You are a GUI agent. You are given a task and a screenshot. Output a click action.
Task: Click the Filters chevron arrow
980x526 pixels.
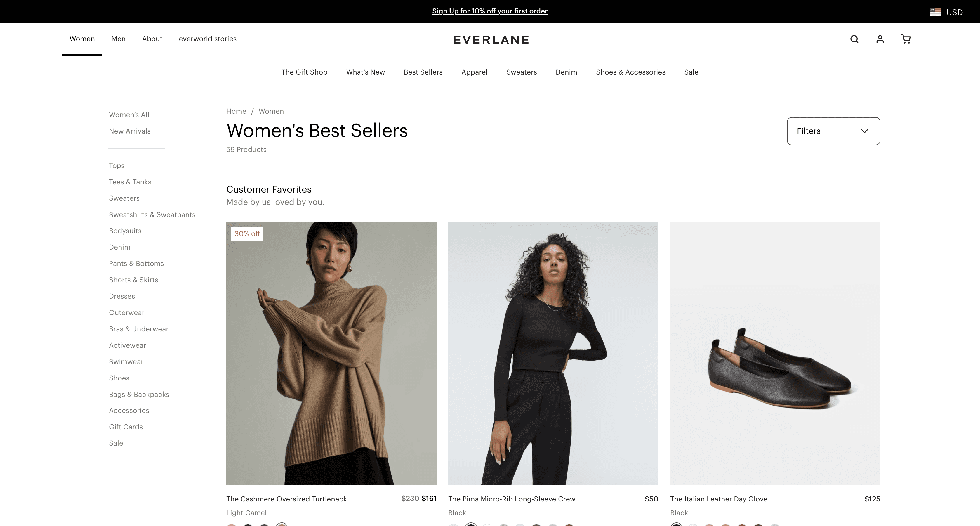point(864,131)
